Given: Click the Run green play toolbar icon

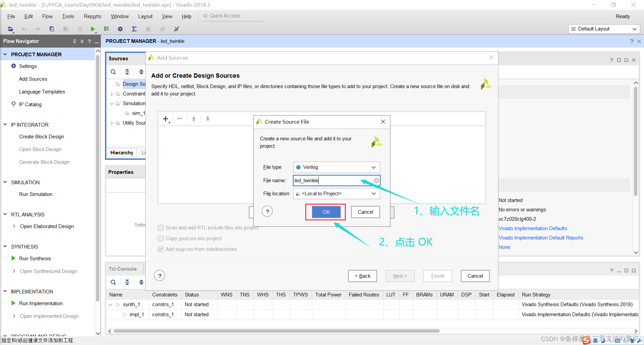Looking at the screenshot, I should click(x=93, y=29).
